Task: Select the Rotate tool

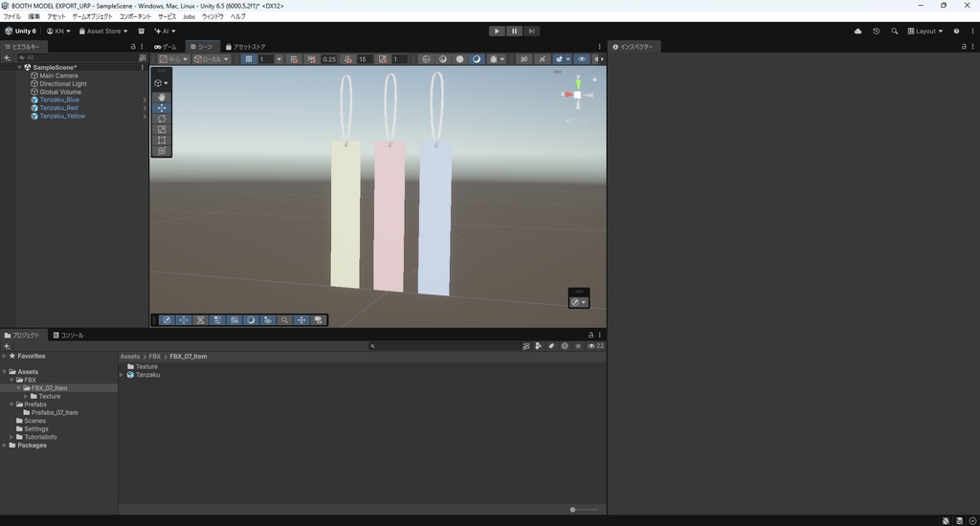Action: click(161, 118)
